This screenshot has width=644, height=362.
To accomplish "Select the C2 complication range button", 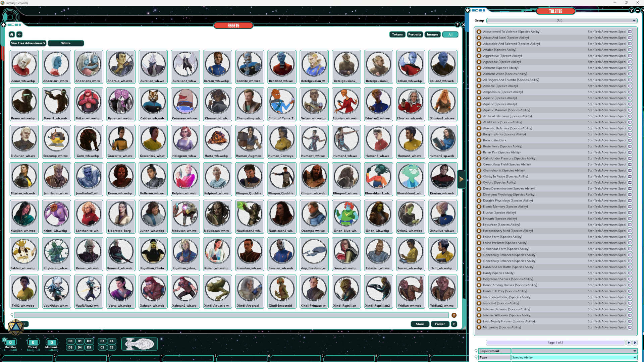I will click(102, 341).
